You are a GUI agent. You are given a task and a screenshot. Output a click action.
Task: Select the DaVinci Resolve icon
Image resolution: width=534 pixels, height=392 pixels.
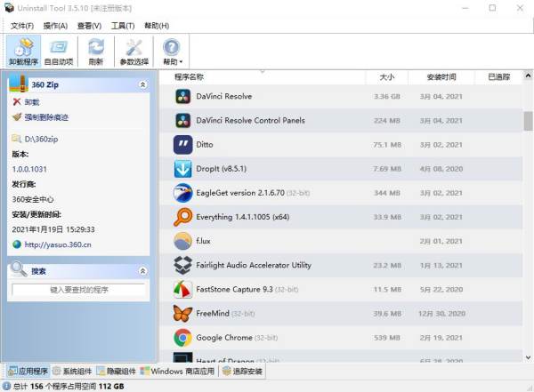point(182,96)
